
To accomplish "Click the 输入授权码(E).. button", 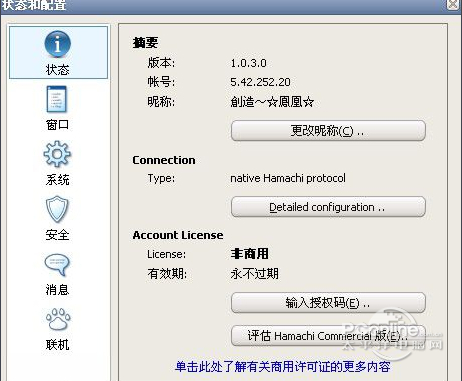I will coord(328,303).
